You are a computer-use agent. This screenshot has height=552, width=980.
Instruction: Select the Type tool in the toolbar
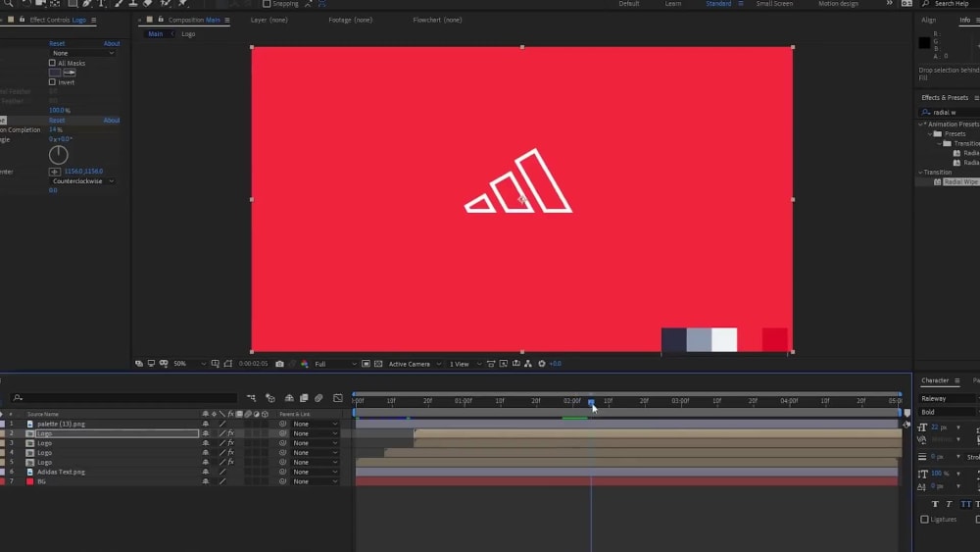point(102,3)
